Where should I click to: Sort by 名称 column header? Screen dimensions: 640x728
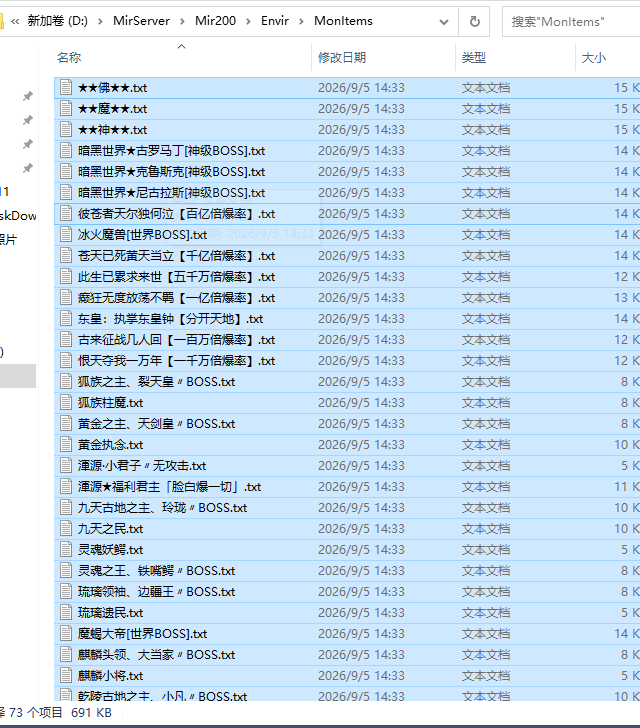[69, 58]
